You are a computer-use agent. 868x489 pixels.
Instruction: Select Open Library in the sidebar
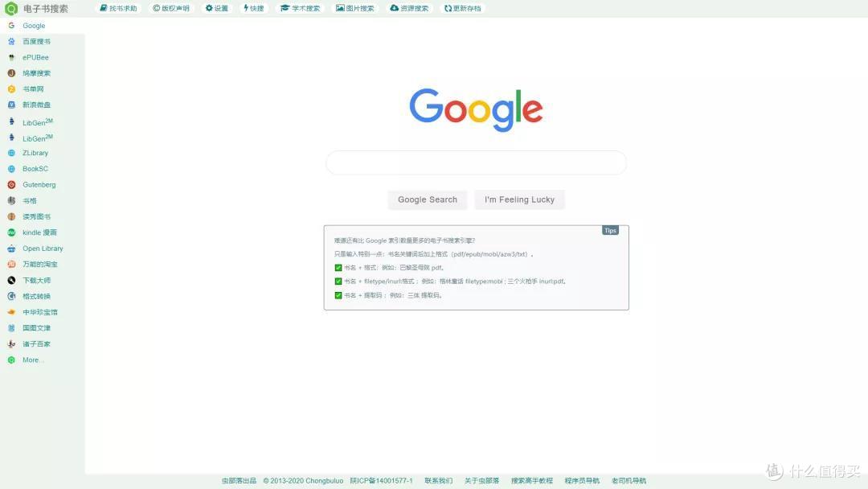43,249
